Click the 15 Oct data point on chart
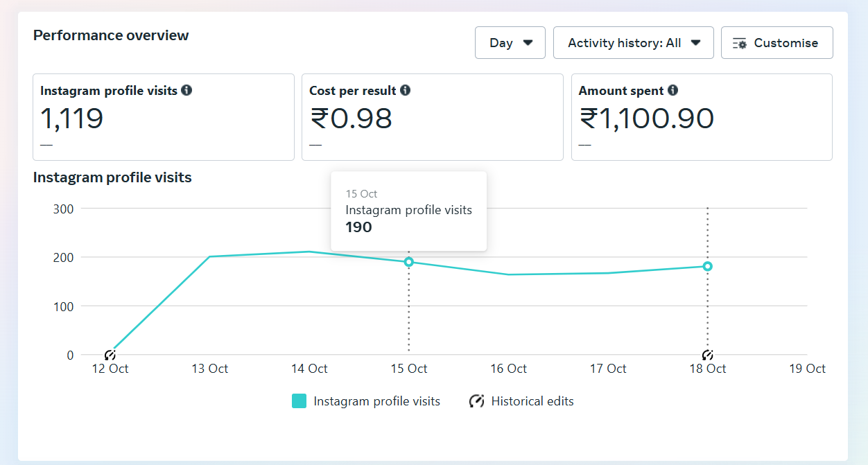 (x=409, y=262)
